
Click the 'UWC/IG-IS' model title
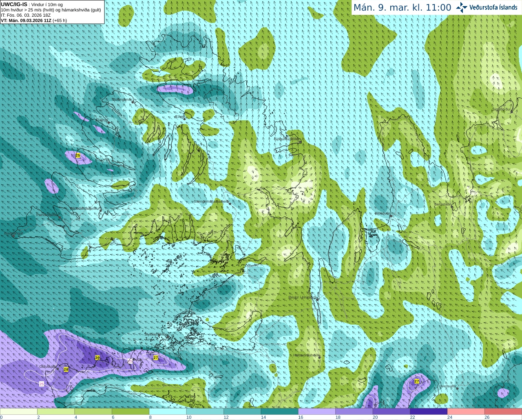point(14,4)
